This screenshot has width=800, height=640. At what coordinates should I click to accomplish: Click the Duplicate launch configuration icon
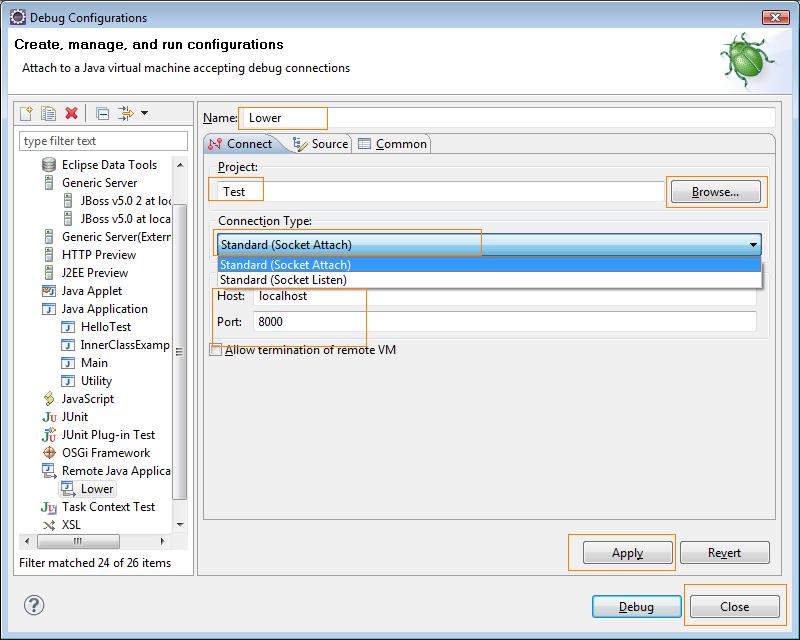pos(48,113)
